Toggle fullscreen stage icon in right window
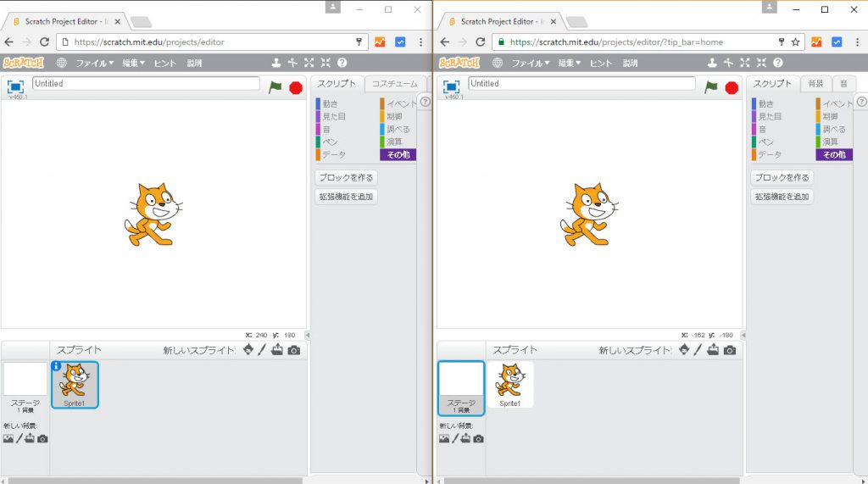 click(451, 87)
